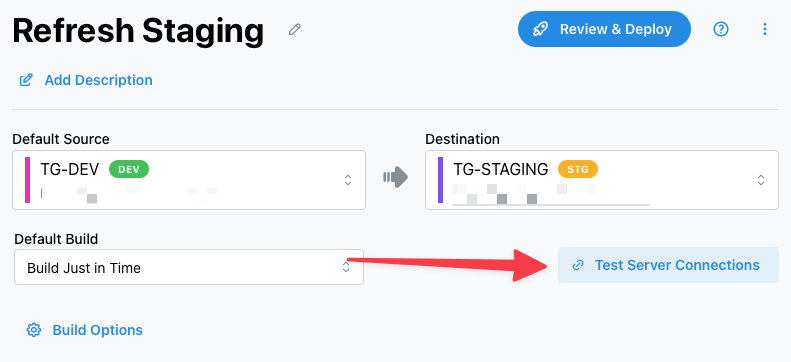Viewport: 791px width, 362px height.
Task: Click the edit note icon beside Add Description
Action: [x=26, y=80]
